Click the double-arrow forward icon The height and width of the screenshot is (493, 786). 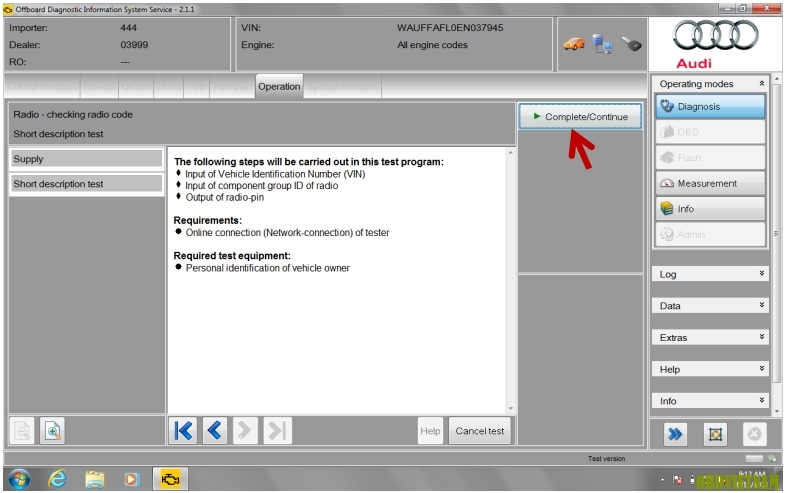(675, 434)
